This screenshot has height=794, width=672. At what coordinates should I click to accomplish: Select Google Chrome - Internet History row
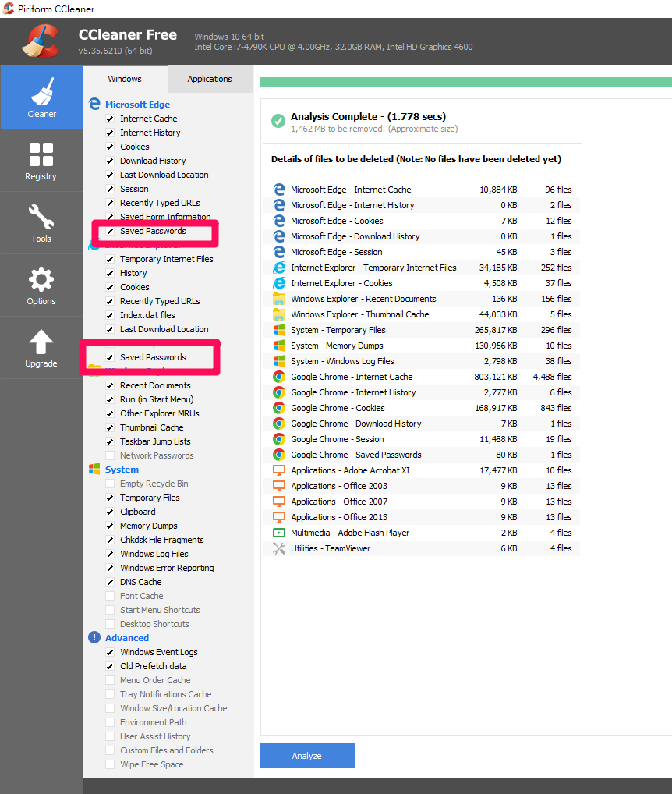pyautogui.click(x=422, y=392)
